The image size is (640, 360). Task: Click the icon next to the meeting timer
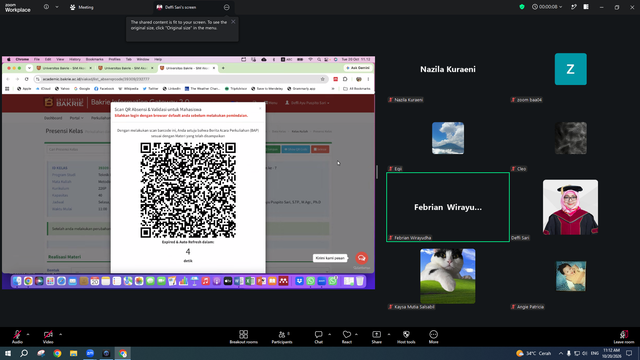point(573,7)
